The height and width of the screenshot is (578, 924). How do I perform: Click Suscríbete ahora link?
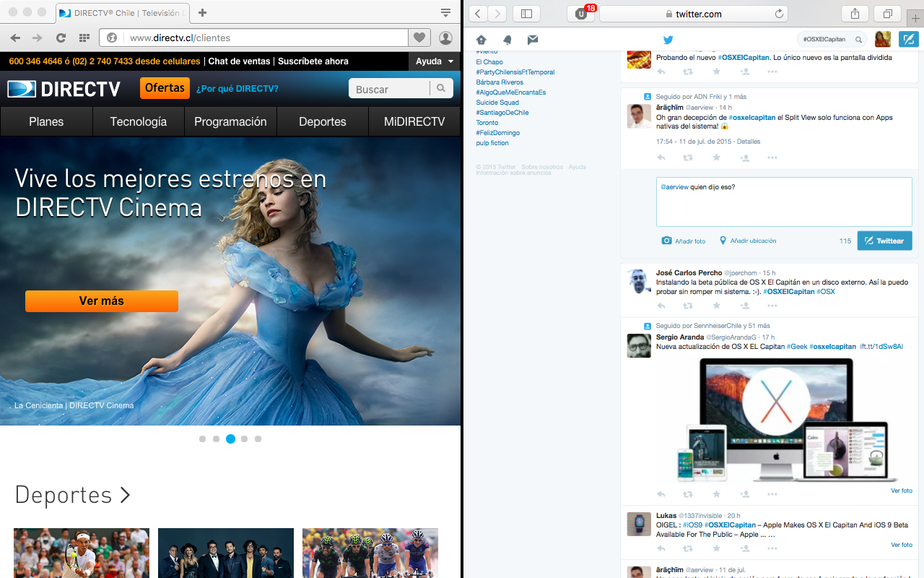313,61
